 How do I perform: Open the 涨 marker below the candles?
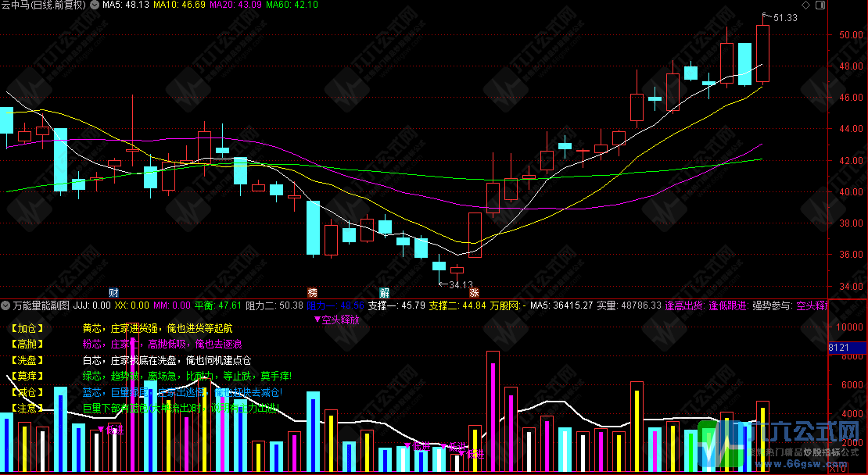(474, 292)
